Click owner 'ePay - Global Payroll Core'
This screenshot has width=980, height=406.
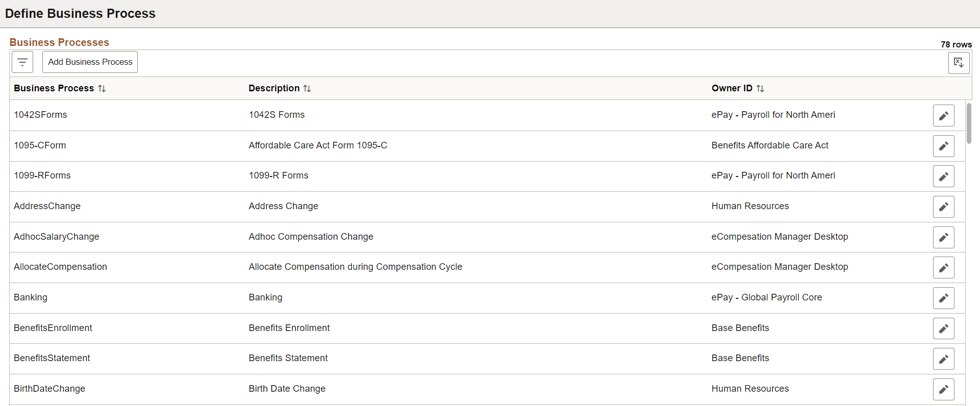click(767, 297)
